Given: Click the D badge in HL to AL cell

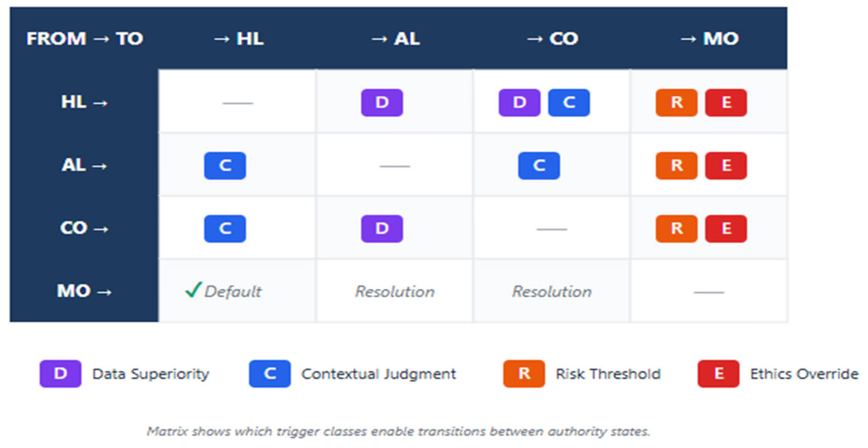Looking at the screenshot, I should (382, 102).
